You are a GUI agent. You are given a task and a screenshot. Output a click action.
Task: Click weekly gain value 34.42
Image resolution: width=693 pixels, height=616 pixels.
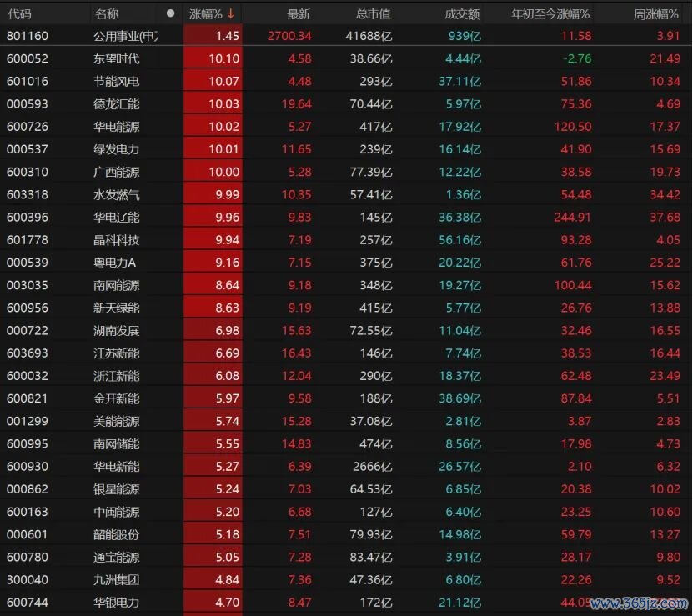point(665,194)
